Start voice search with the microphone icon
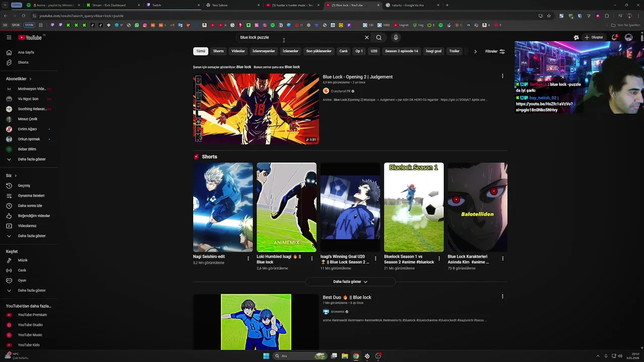The image size is (644, 362). click(396, 37)
